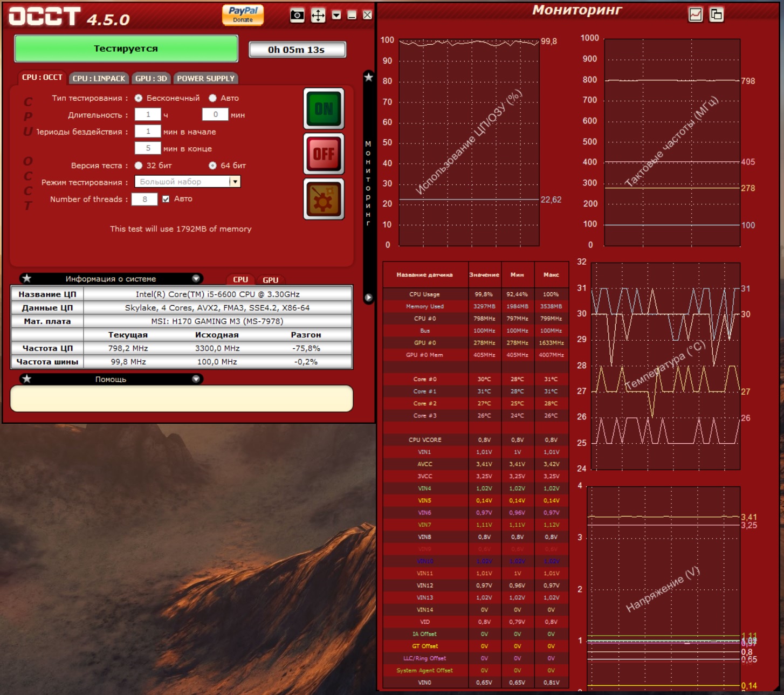Click the Название датчика column header
784x695 pixels.
click(425, 275)
